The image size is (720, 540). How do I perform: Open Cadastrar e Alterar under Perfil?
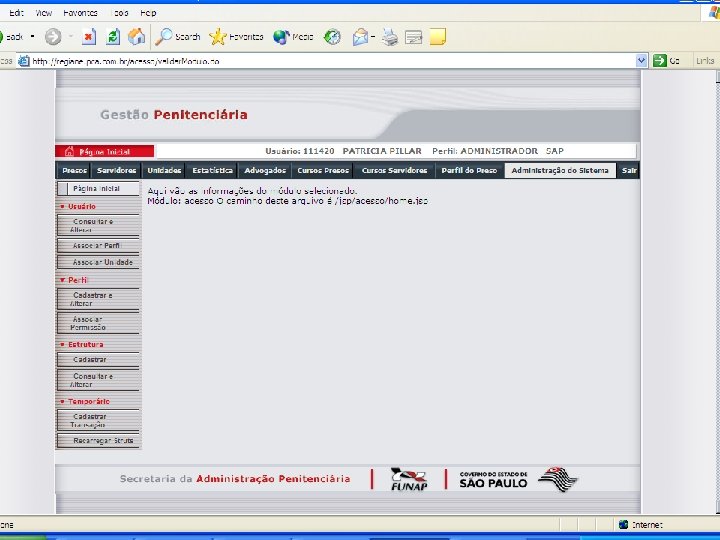[98, 299]
